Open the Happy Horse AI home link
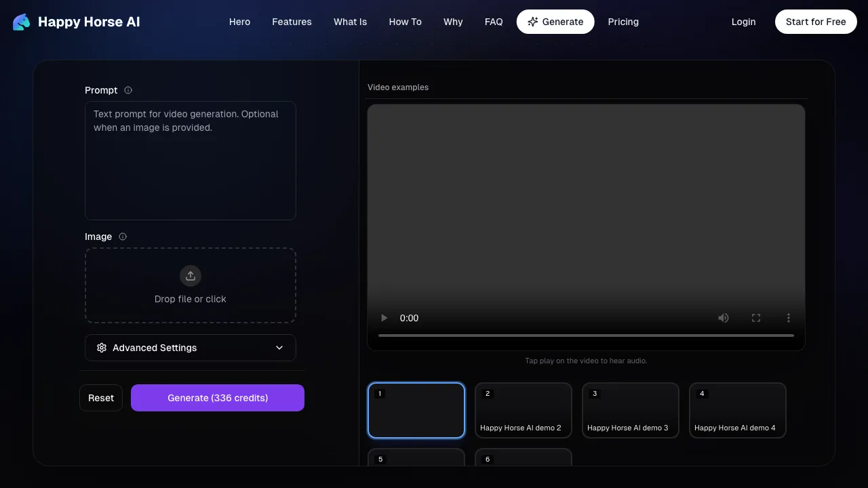The image size is (868, 488). pyautogui.click(x=76, y=22)
